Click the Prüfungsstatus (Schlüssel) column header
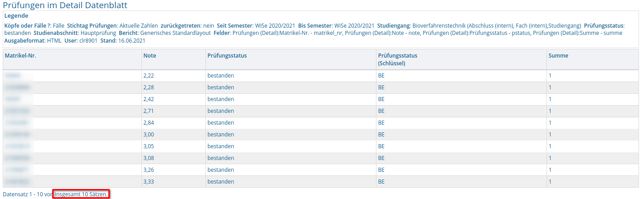644x199 pixels. tap(397, 59)
